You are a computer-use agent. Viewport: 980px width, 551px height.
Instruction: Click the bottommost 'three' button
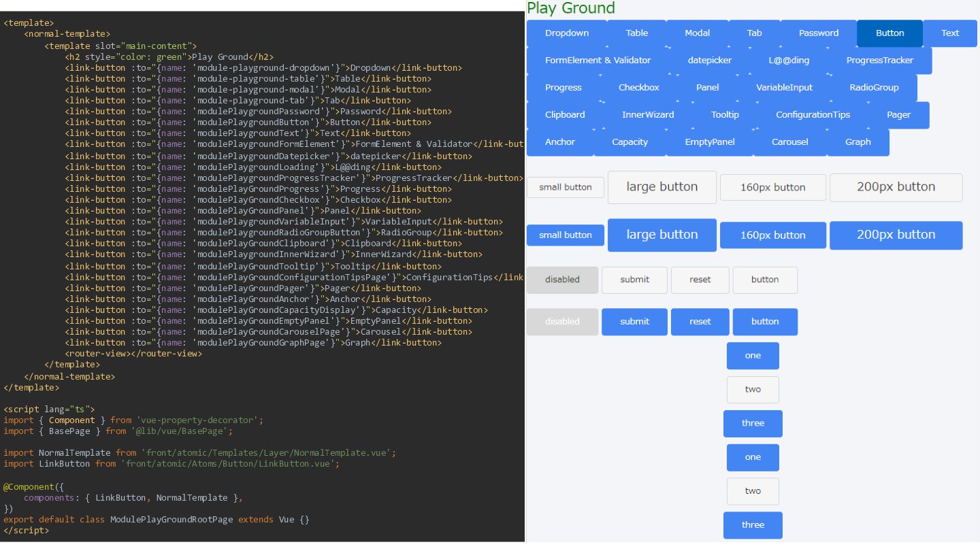pos(753,525)
